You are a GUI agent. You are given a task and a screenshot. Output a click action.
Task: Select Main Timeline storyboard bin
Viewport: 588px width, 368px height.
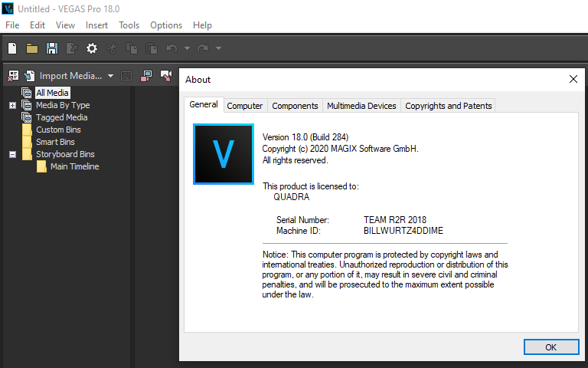click(74, 166)
